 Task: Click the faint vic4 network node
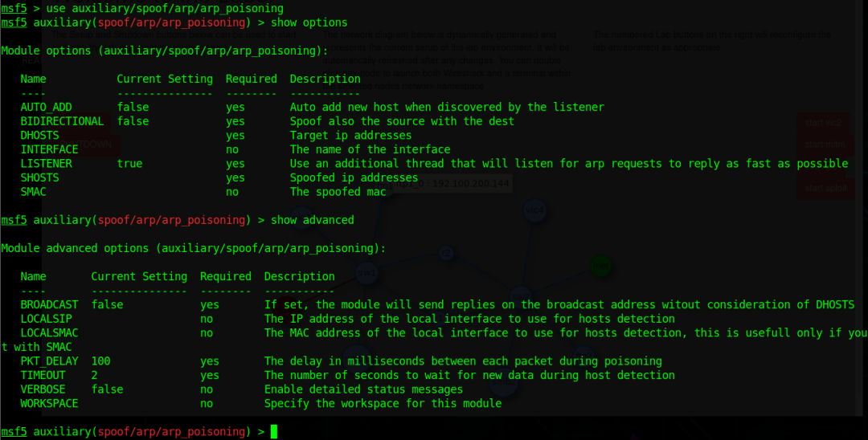(534, 210)
